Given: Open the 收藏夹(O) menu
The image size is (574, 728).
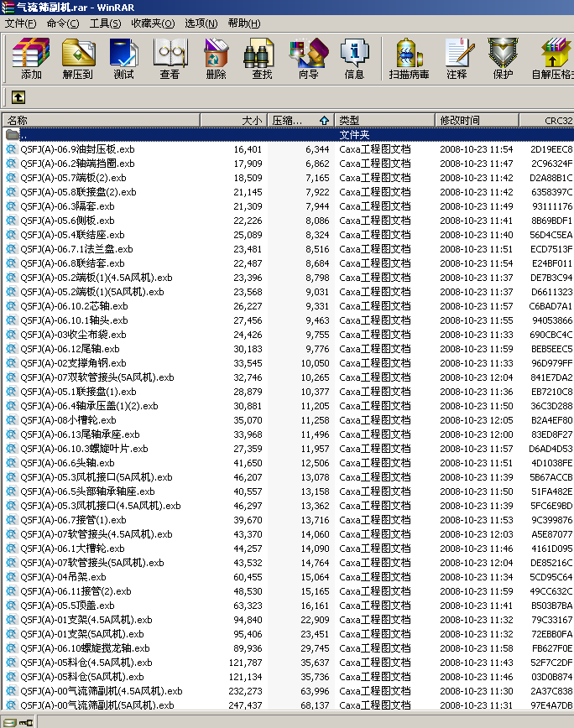Looking at the screenshot, I should point(153,23).
